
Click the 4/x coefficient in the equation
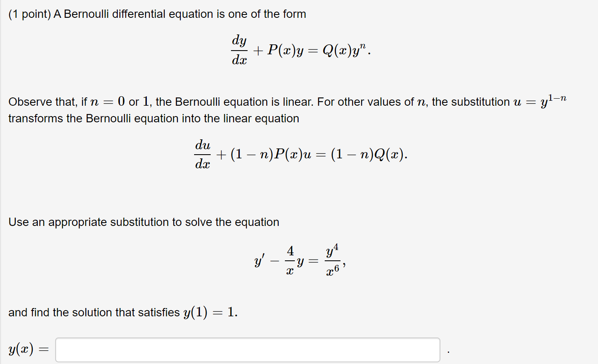[x=290, y=260]
